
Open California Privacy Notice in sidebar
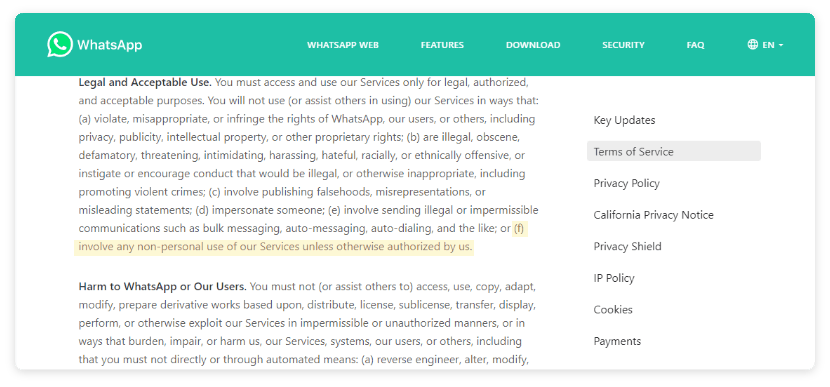653,215
